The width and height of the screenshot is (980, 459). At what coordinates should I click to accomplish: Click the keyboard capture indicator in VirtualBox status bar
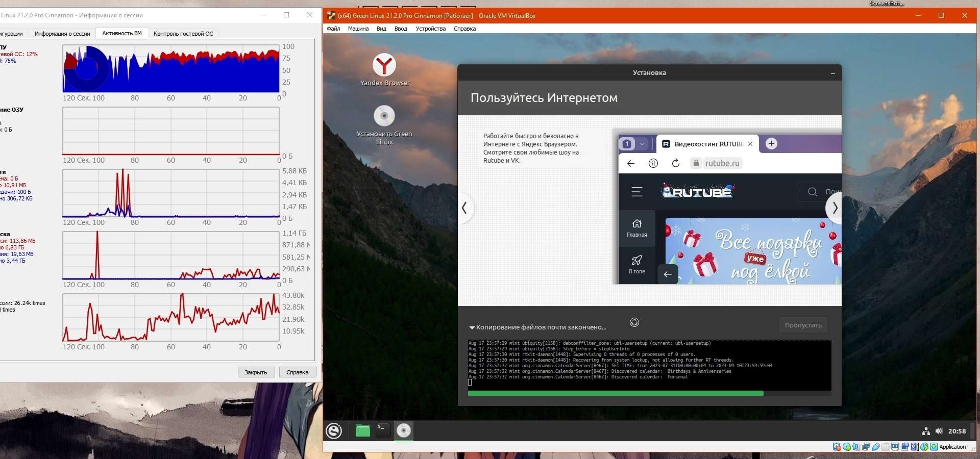(x=934, y=447)
